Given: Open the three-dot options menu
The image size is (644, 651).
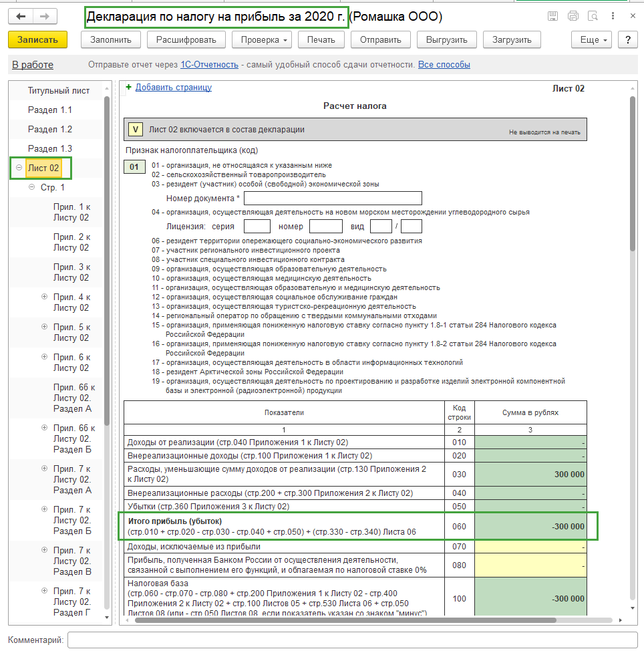Looking at the screenshot, I should pyautogui.click(x=613, y=16).
